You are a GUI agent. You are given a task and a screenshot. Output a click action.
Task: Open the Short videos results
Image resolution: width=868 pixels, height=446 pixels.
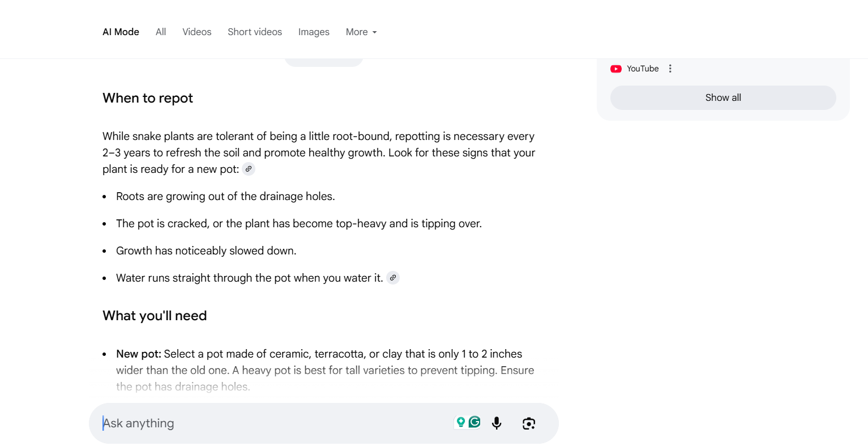[255, 32]
